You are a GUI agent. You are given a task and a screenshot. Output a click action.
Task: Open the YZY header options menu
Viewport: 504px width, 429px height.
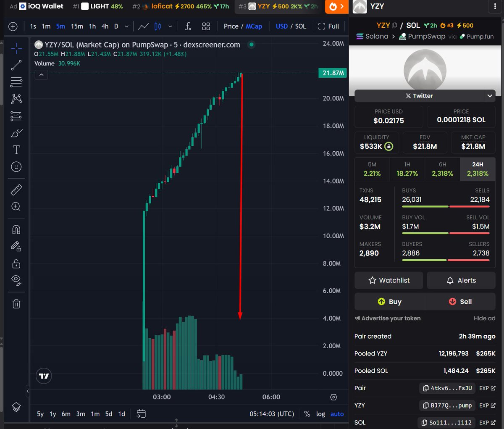(495, 6)
